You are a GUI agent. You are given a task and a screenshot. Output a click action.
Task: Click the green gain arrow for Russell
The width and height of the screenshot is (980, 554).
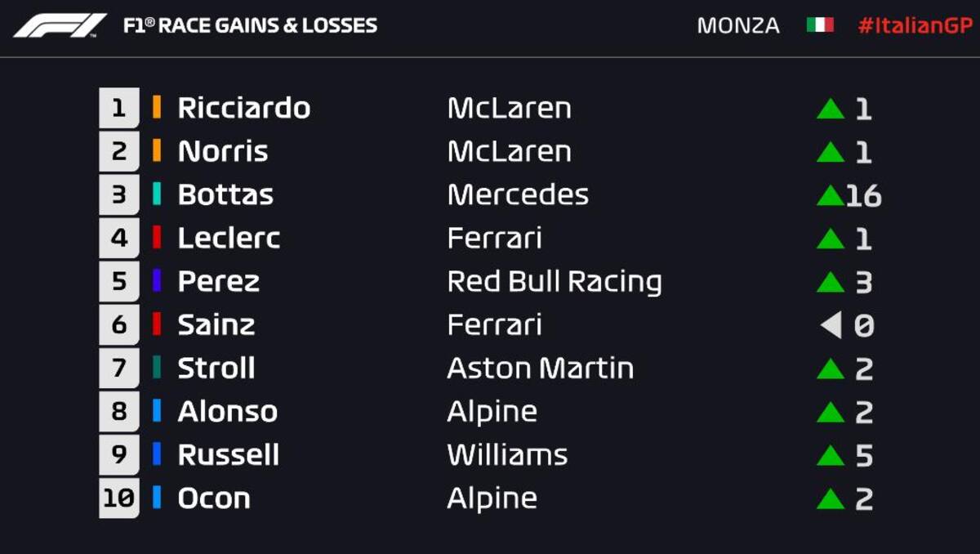point(830,455)
